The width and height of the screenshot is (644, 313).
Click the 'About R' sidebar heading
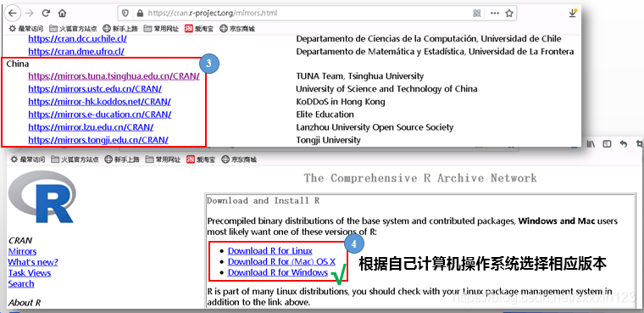click(x=25, y=303)
